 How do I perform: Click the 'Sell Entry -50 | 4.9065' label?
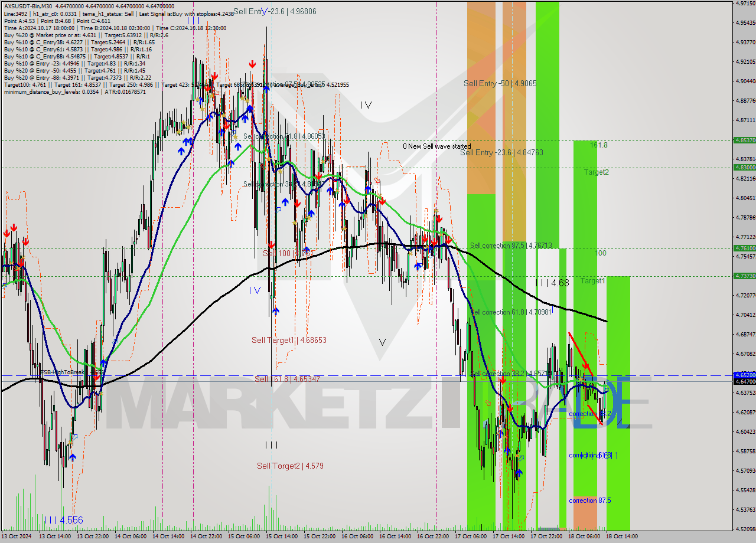[500, 83]
